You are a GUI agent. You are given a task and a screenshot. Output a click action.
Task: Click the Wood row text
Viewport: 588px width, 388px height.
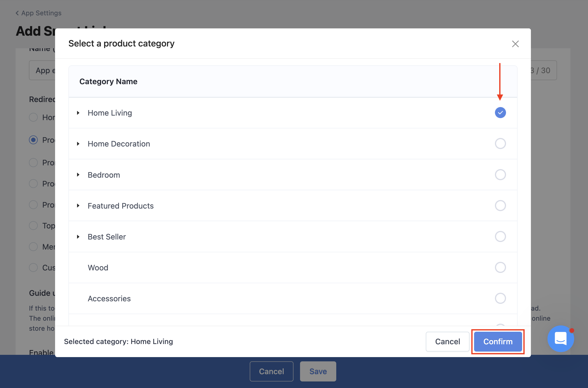(x=98, y=268)
